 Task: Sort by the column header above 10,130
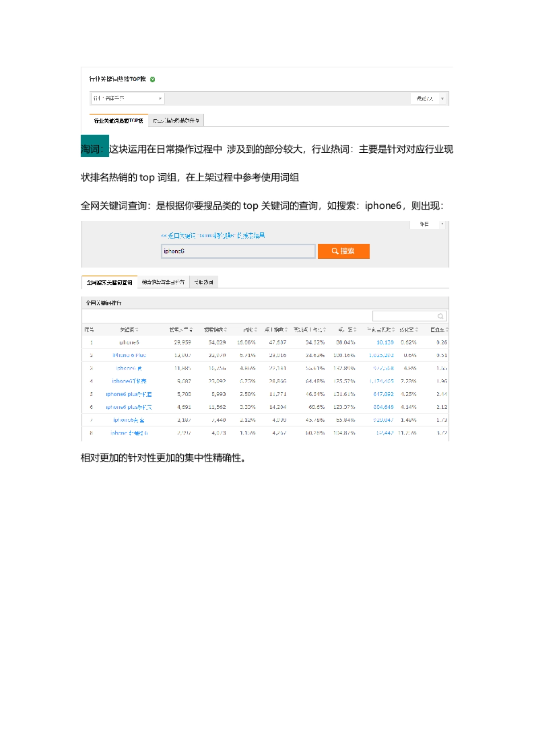tap(381, 330)
